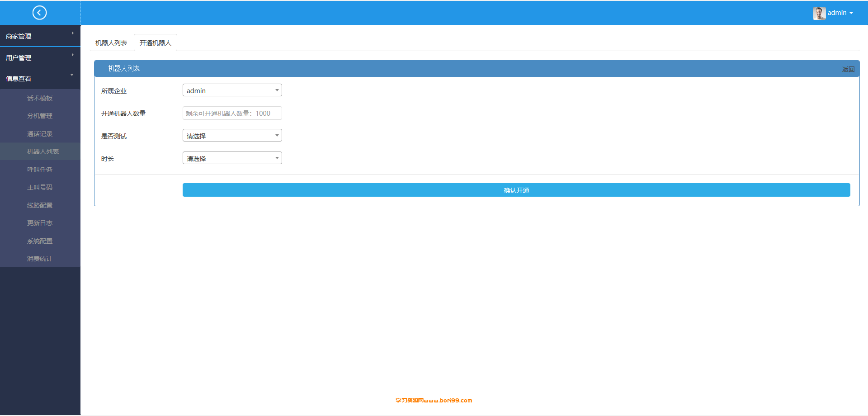The image size is (868, 416).
Task: Switch to the 开通机器人 tab
Action: [156, 43]
